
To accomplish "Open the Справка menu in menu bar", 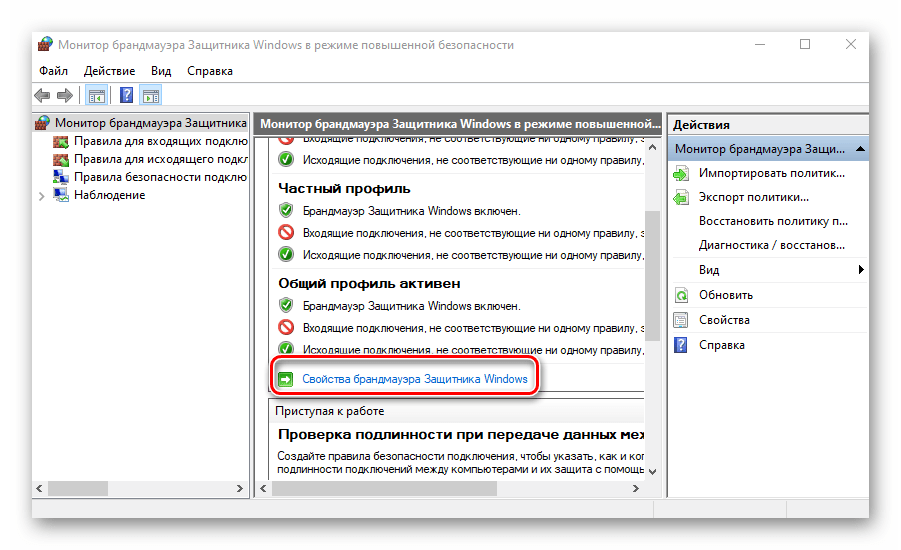I will (210, 71).
